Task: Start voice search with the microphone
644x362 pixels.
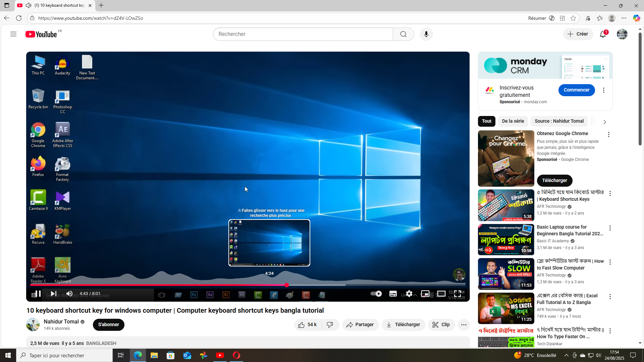Action: click(426, 34)
